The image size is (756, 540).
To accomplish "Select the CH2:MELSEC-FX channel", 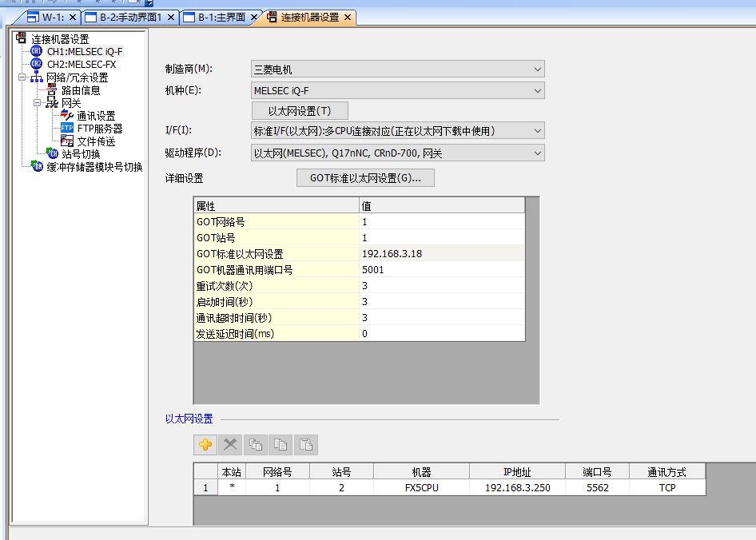I will [x=81, y=65].
